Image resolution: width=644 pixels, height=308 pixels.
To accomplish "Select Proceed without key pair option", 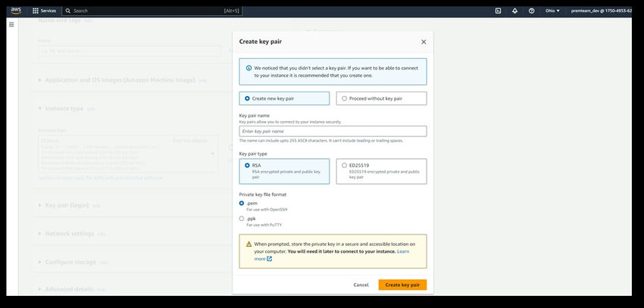I will click(381, 98).
